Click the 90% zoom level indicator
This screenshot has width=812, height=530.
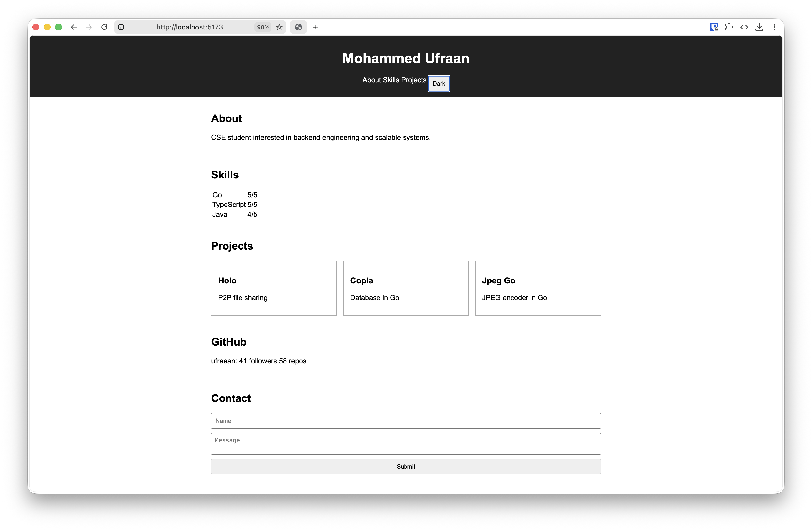tap(263, 27)
